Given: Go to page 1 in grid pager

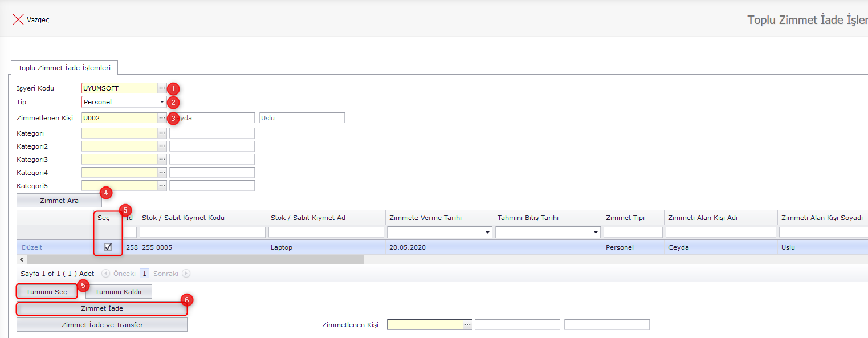Looking at the screenshot, I should [144, 274].
